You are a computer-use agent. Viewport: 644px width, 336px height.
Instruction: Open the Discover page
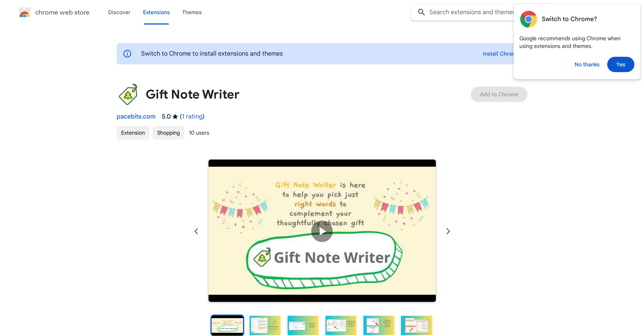pyautogui.click(x=119, y=12)
